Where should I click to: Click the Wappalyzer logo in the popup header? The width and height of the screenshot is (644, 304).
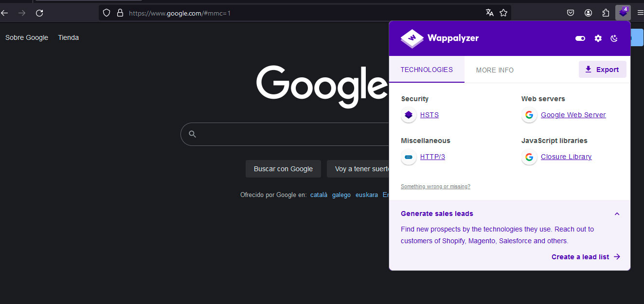click(440, 38)
